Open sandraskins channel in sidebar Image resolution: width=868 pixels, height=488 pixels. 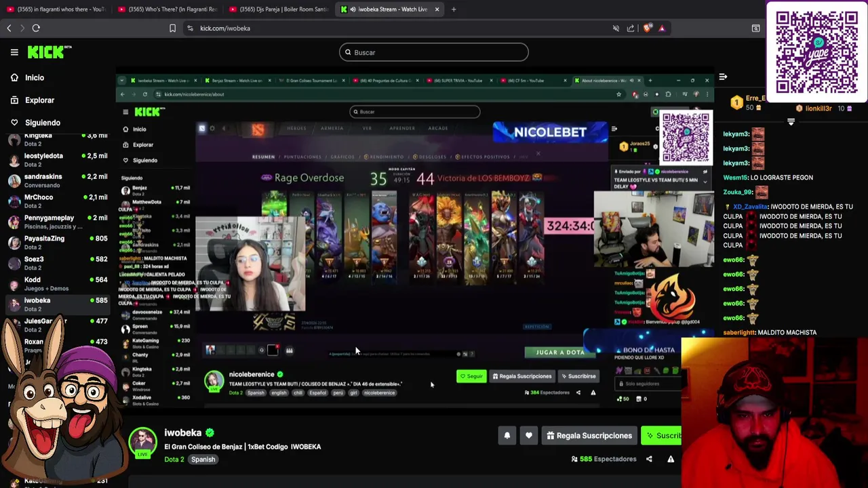[x=58, y=180]
